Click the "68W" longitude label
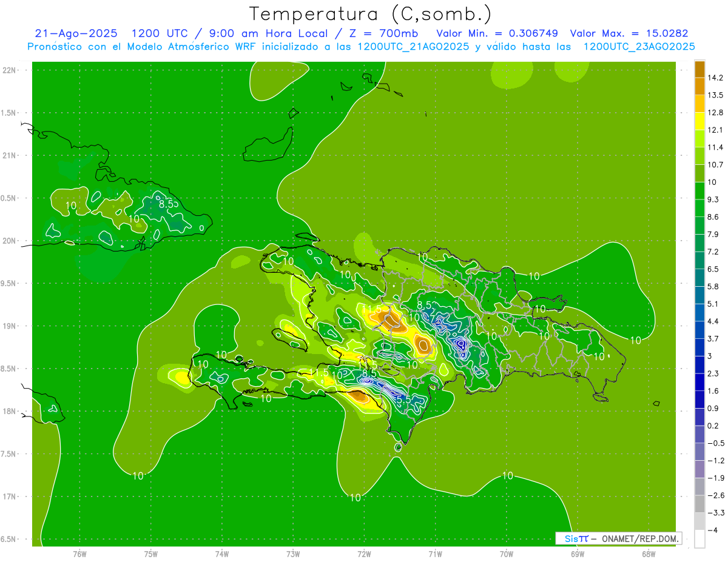Image resolution: width=728 pixels, height=562 pixels. pos(649,554)
